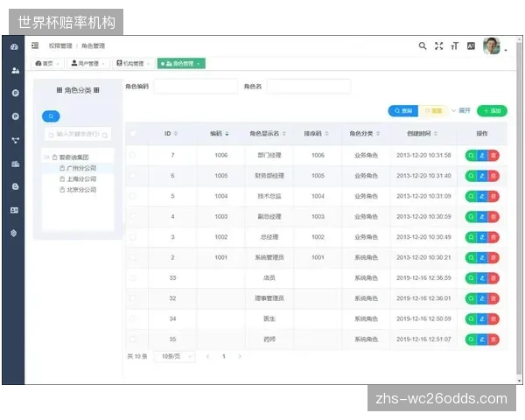Click the blue 查询 search button
This screenshot has width=525, height=420.
(x=403, y=111)
